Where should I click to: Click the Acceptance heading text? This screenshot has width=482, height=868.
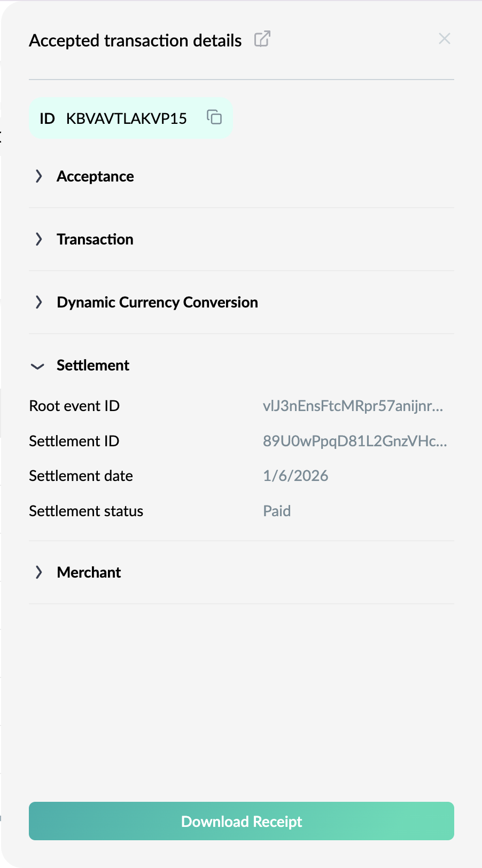point(95,176)
